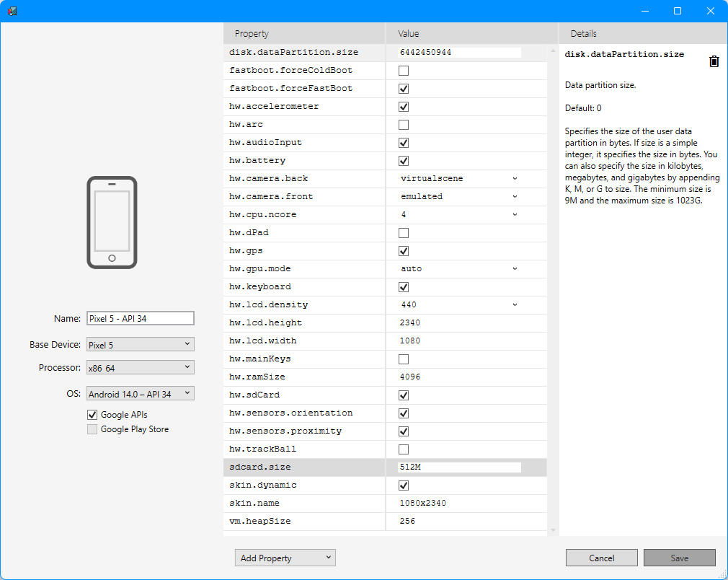Screen dimensions: 728x580
Task: Click the Cancel button
Action: 601,557
